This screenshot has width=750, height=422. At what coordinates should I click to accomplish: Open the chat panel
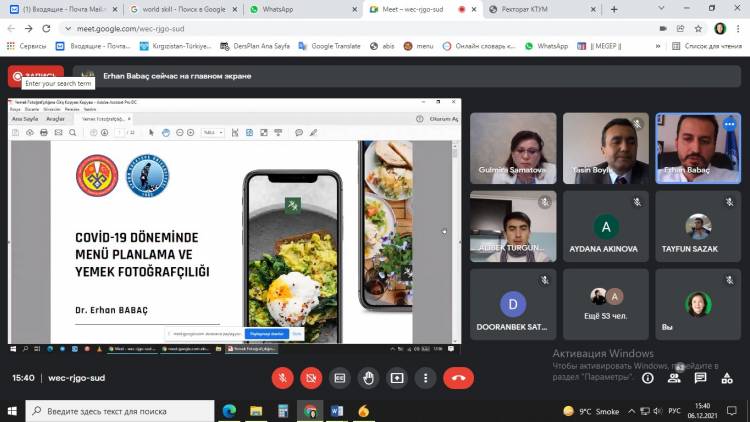(x=701, y=378)
